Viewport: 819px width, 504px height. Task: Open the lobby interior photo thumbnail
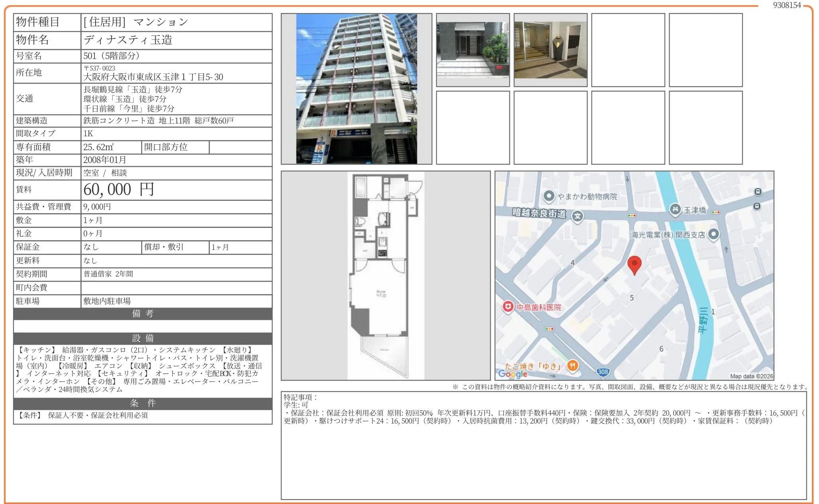pyautogui.click(x=550, y=50)
